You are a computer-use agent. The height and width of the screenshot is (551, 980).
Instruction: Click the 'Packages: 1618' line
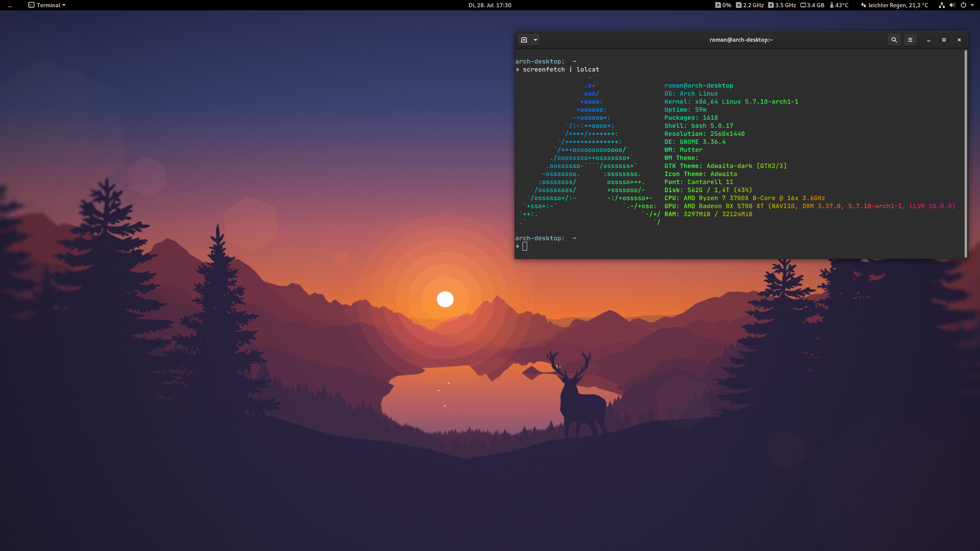pos(691,117)
